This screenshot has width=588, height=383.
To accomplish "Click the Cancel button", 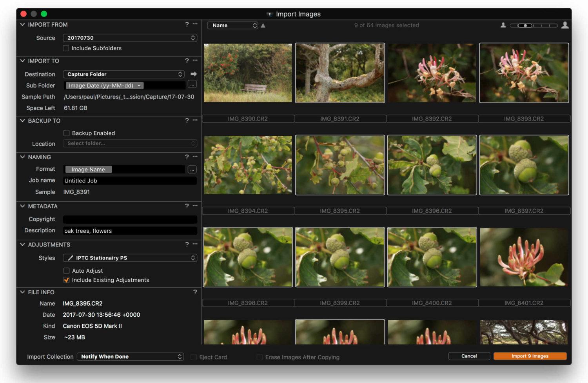I will 469,356.
